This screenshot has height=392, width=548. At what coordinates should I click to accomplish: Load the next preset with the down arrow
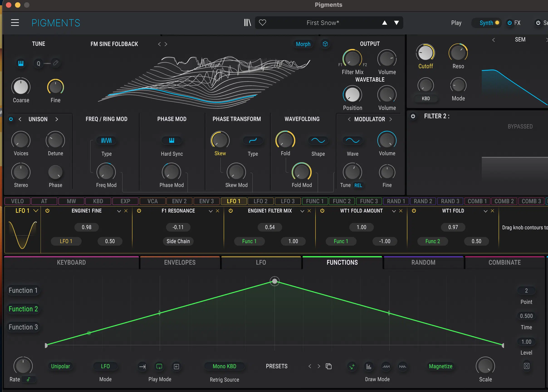396,23
